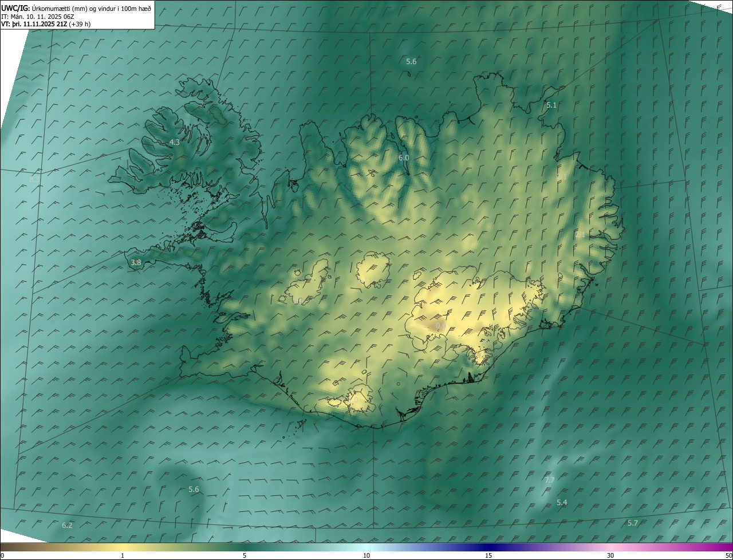This screenshot has width=733, height=560.
Task: Click the '15' tick on colour scale
Action: pyautogui.click(x=488, y=556)
